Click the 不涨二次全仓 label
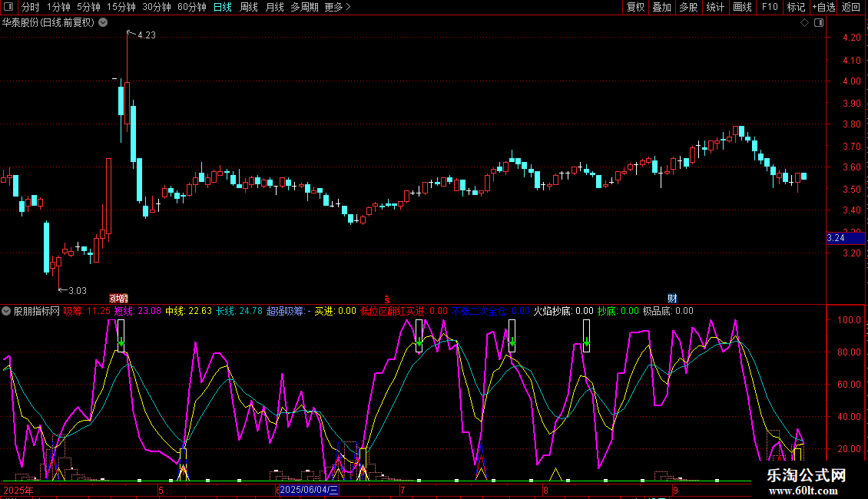Viewport: 868px width, 499px height. pyautogui.click(x=491, y=311)
